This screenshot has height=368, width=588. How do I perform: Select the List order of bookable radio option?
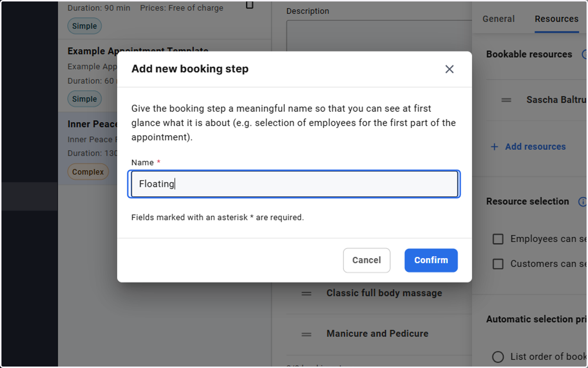(498, 357)
